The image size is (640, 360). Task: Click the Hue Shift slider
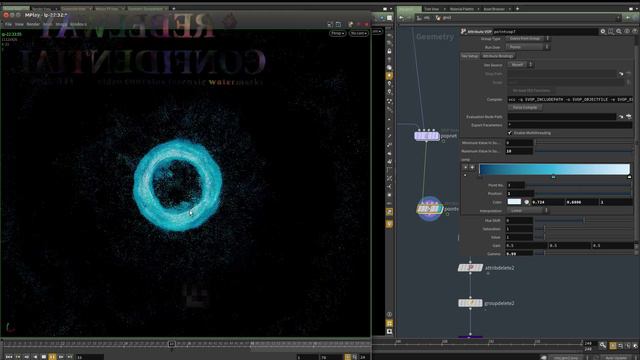click(584, 220)
